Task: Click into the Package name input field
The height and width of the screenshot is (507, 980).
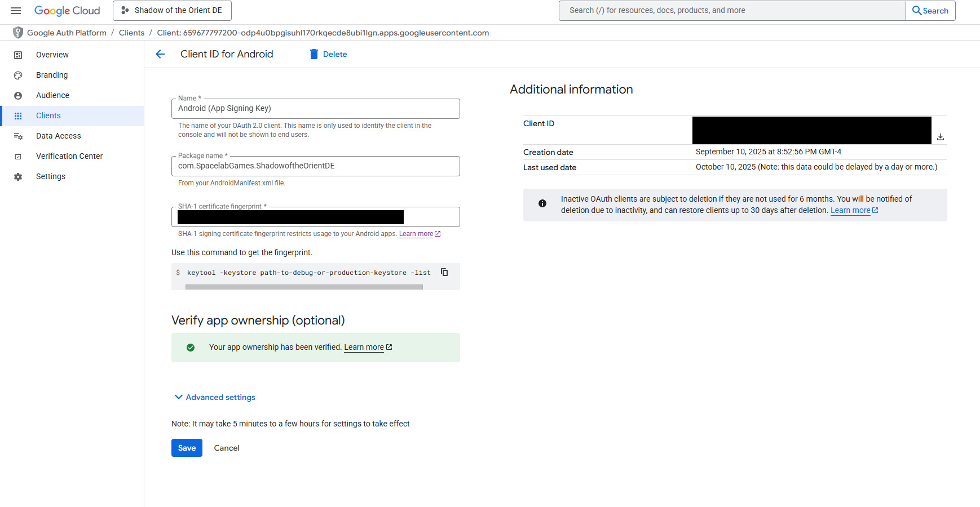Action: pos(315,166)
